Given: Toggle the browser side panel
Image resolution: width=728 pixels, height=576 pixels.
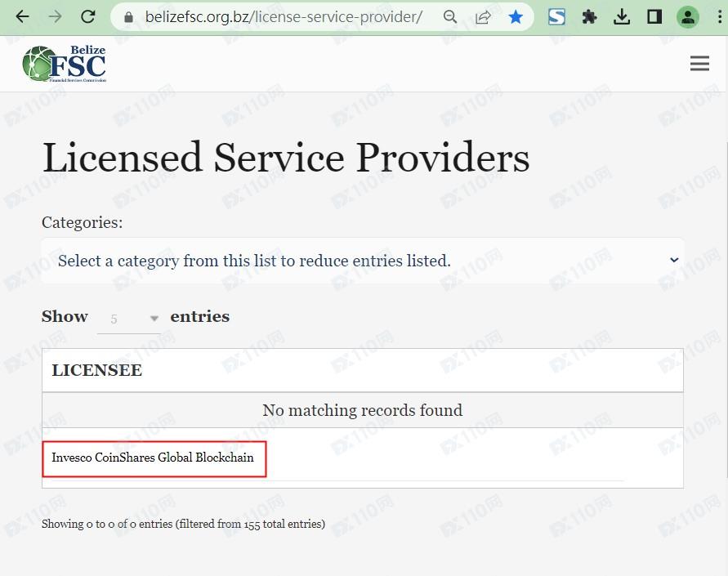Looking at the screenshot, I should tap(654, 17).
